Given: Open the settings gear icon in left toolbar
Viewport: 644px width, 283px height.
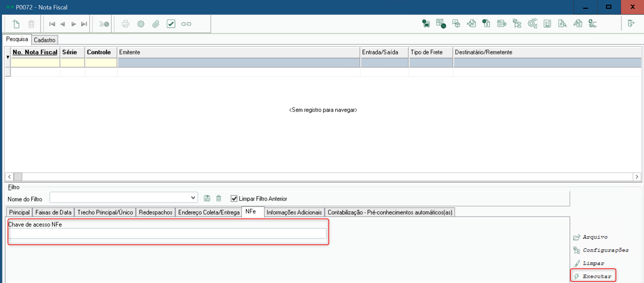Looking at the screenshot, I should point(141,24).
